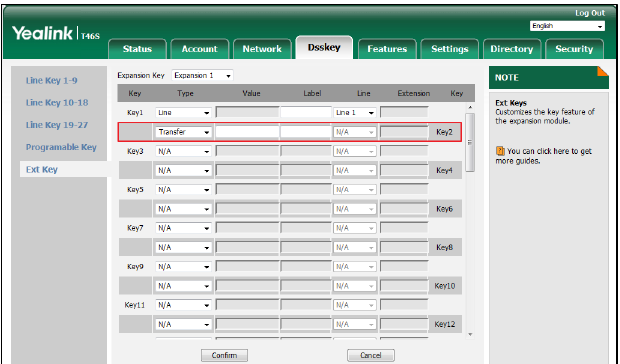Switch to the Directory tab
Viewport: 620px width, 364px height.
512,49
